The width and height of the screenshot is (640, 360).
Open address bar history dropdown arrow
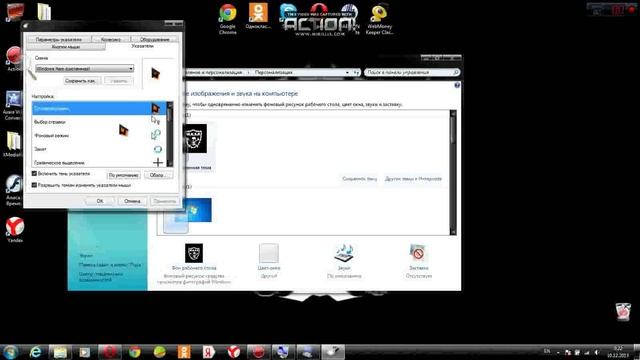(347, 72)
